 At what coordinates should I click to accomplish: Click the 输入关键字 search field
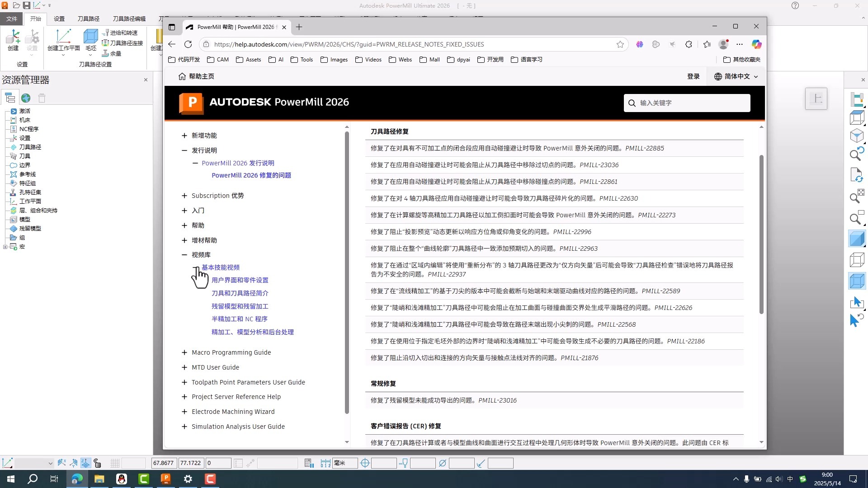tap(687, 103)
